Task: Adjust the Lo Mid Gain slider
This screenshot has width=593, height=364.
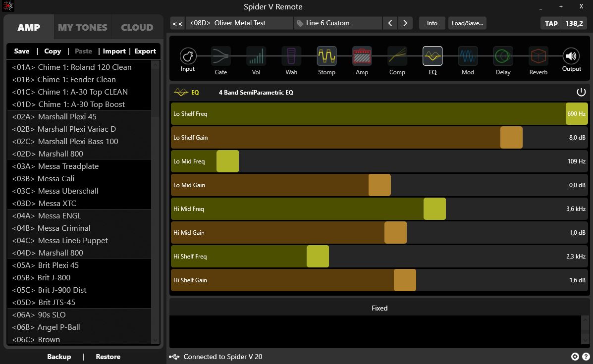Action: [x=379, y=185]
